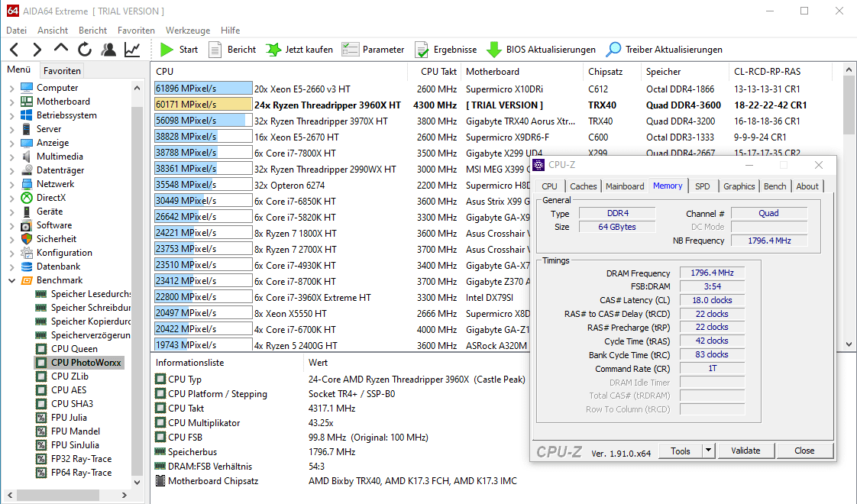Expand the Multimedia tree node
This screenshot has width=857, height=504.
[x=12, y=157]
